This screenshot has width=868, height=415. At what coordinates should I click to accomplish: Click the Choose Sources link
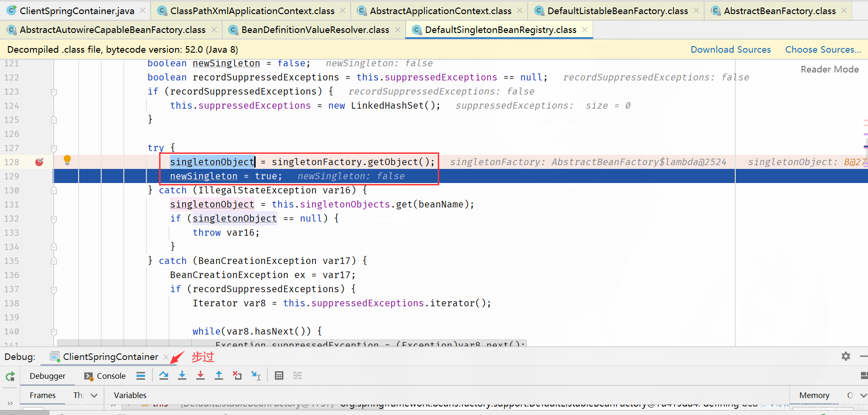(x=823, y=49)
